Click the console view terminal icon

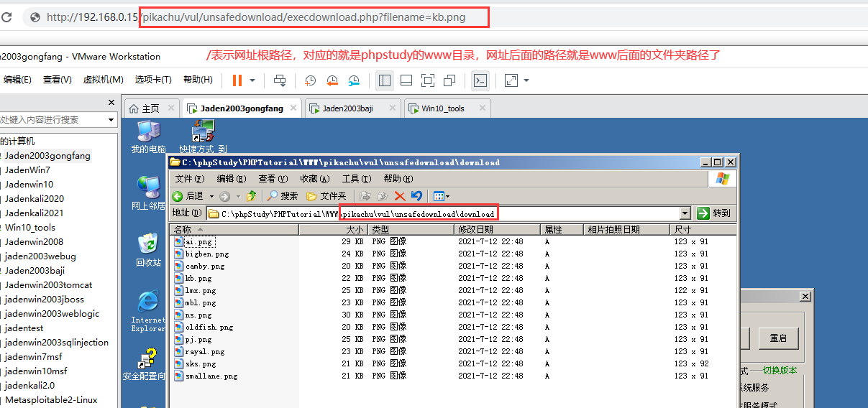(480, 80)
